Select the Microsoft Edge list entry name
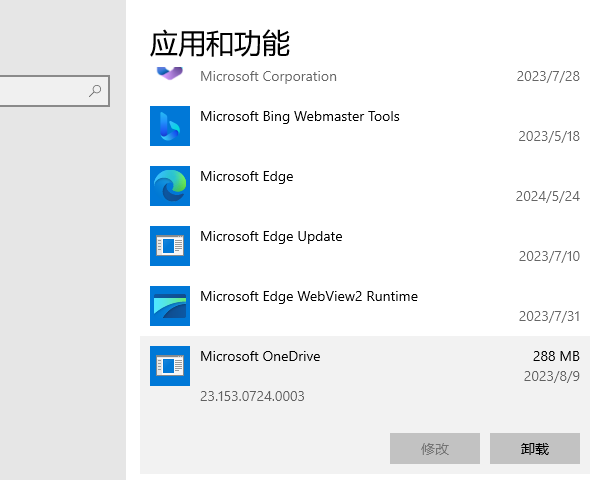The width and height of the screenshot is (600, 480). [x=247, y=176]
